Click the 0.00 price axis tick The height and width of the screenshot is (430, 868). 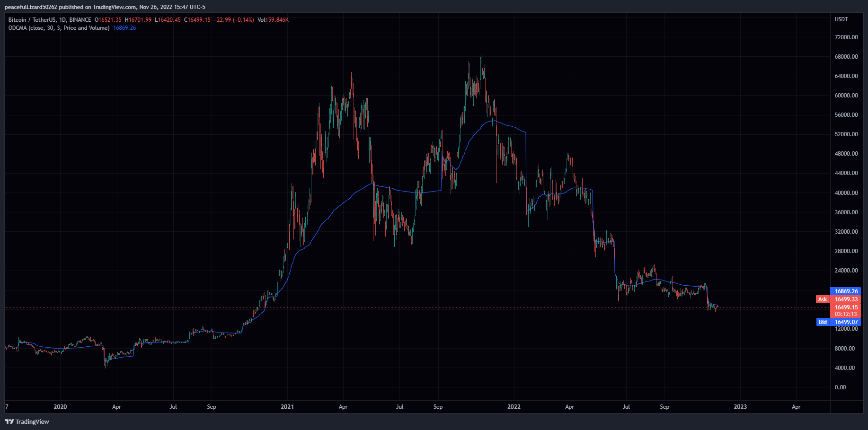pyautogui.click(x=840, y=387)
